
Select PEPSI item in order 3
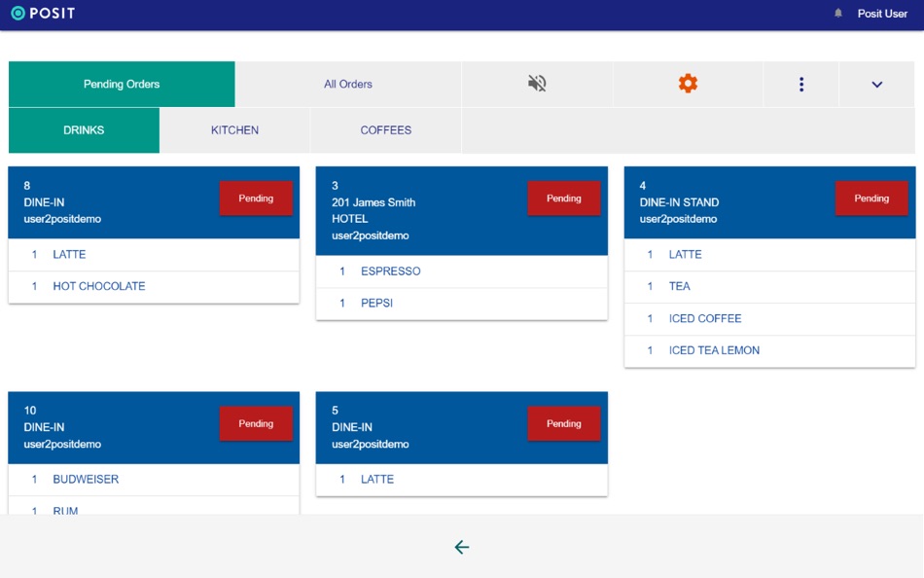pyautogui.click(x=461, y=304)
